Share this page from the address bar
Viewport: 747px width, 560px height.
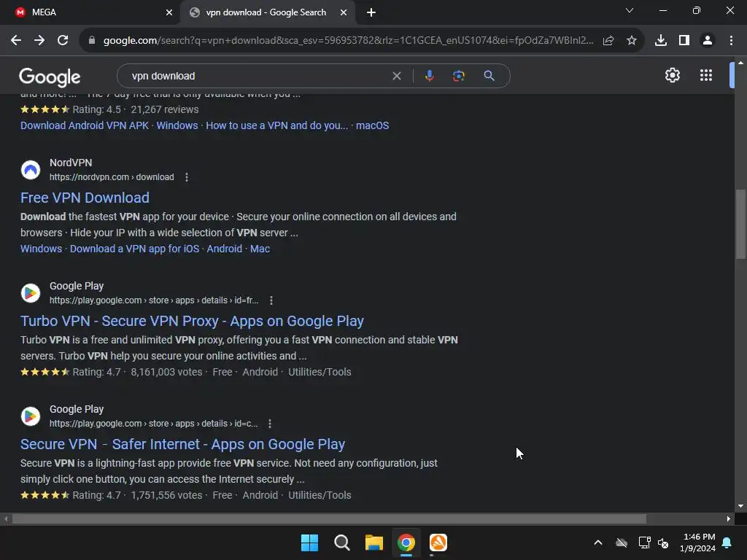click(608, 41)
